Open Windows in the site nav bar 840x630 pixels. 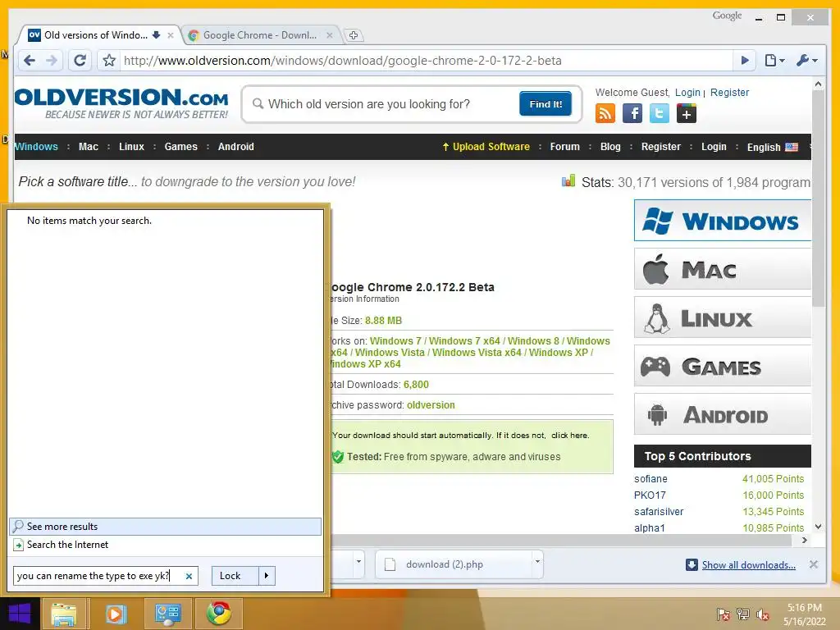(x=36, y=146)
